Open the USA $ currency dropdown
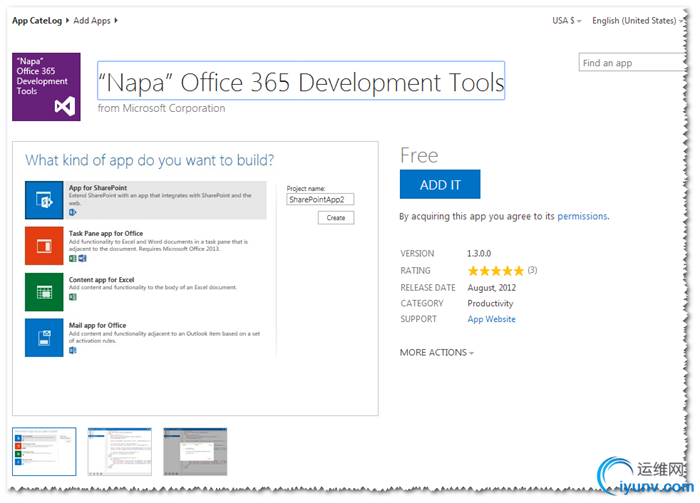This screenshot has height=503, width=700. 567,20
